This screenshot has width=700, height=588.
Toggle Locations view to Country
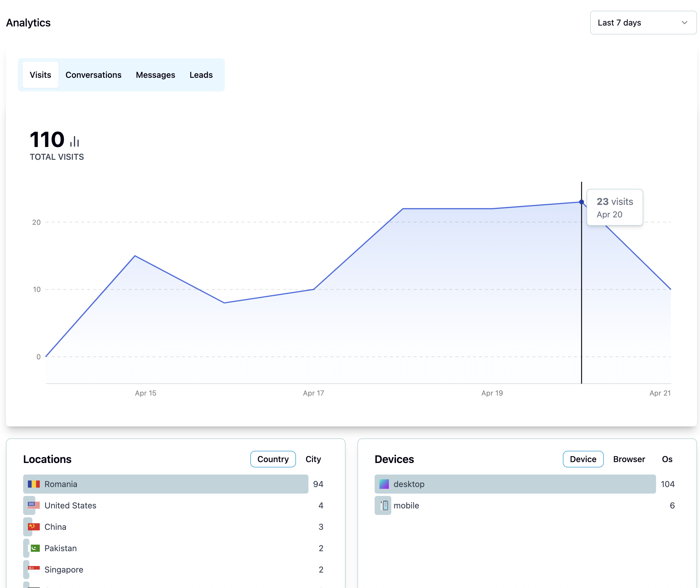[x=273, y=459]
